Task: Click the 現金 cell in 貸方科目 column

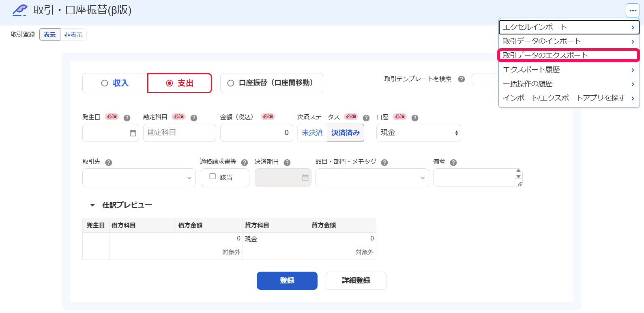Action: (x=251, y=239)
